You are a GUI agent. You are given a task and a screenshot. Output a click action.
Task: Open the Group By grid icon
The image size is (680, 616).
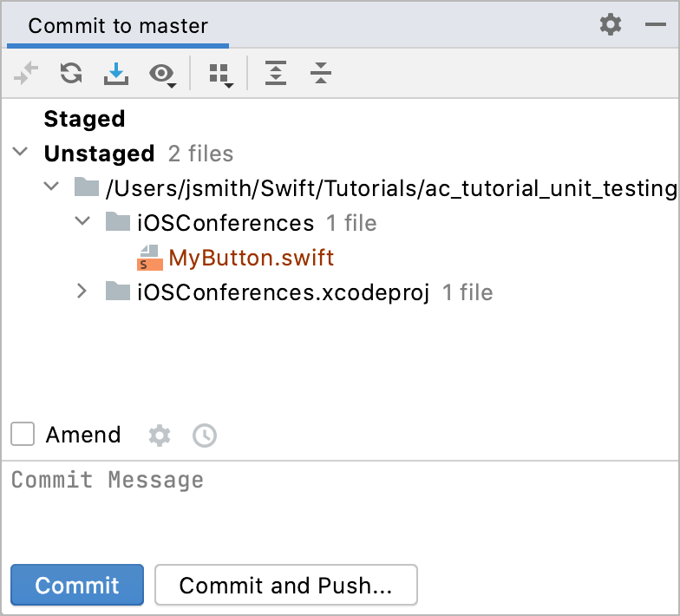tap(220, 75)
